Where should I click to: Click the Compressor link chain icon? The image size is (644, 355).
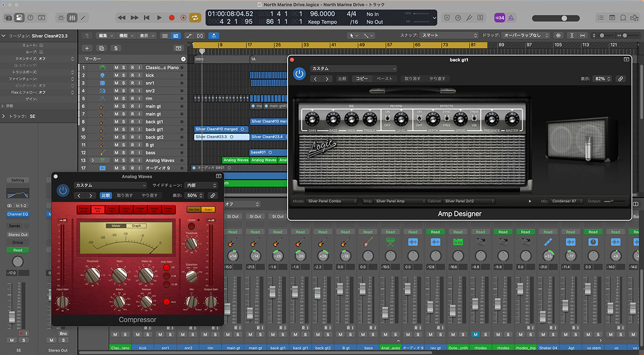pos(213,195)
